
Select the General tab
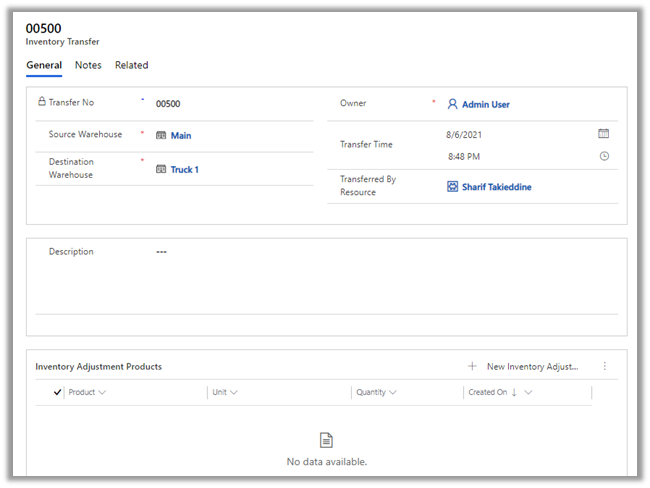click(44, 65)
